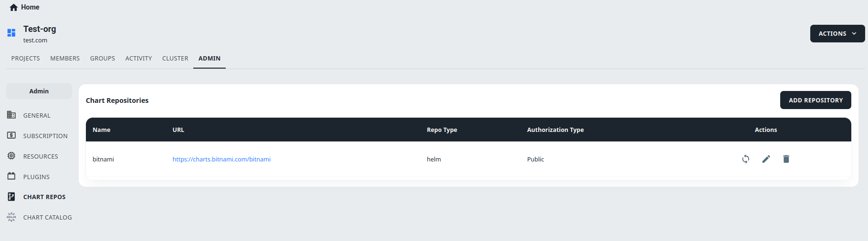Click the Test-org organization title
Viewport: 868px width, 241px height.
point(40,29)
